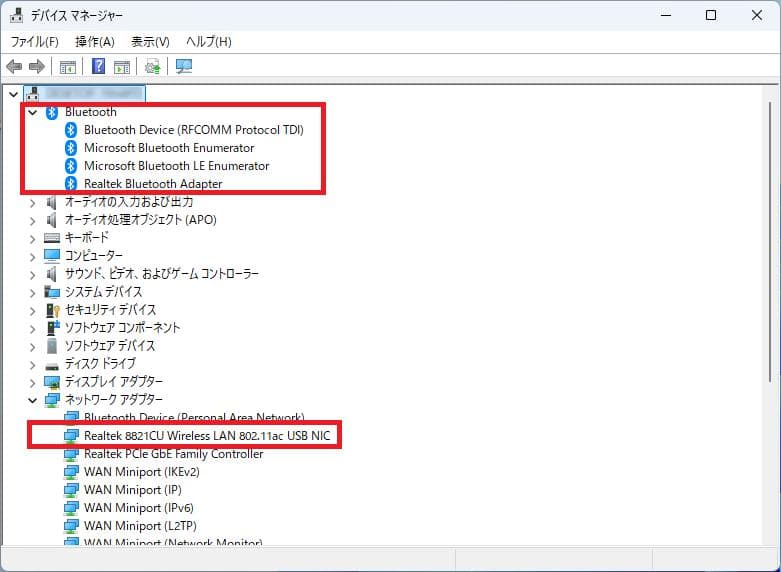Screen dimensions: 781x572
Task: Select Realtek PCIe GbE Family Controller
Action: click(x=173, y=454)
